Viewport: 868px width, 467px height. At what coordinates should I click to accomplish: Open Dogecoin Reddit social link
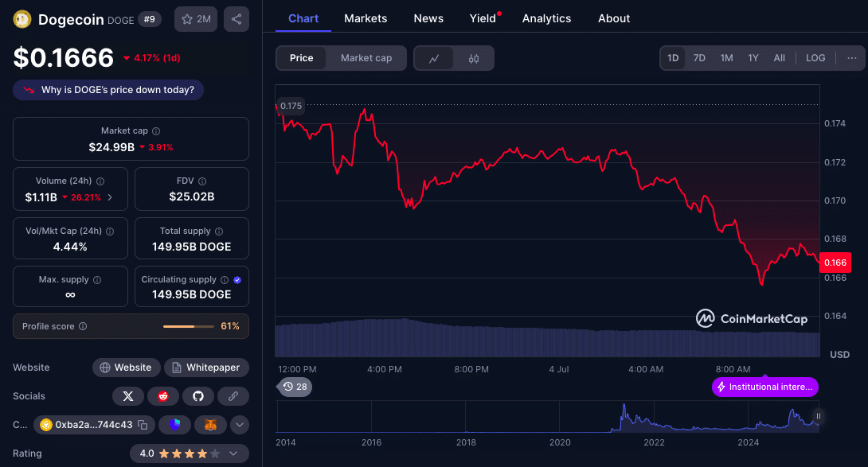pos(162,396)
